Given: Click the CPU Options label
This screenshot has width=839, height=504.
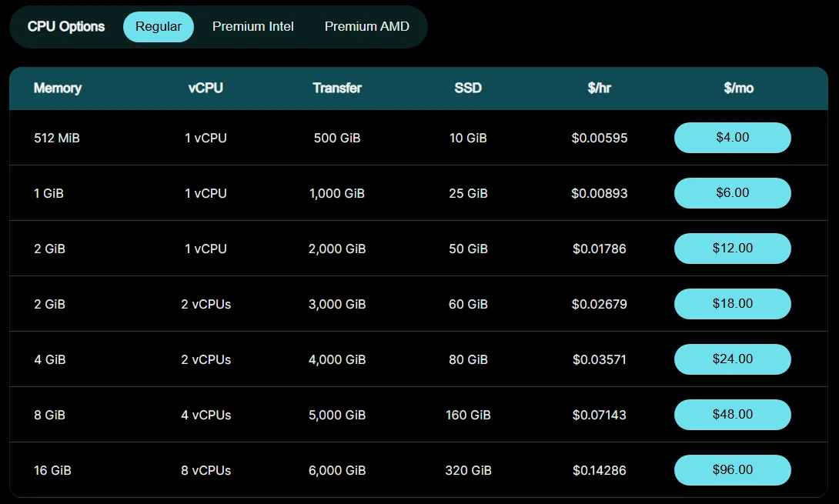Looking at the screenshot, I should pos(66,27).
